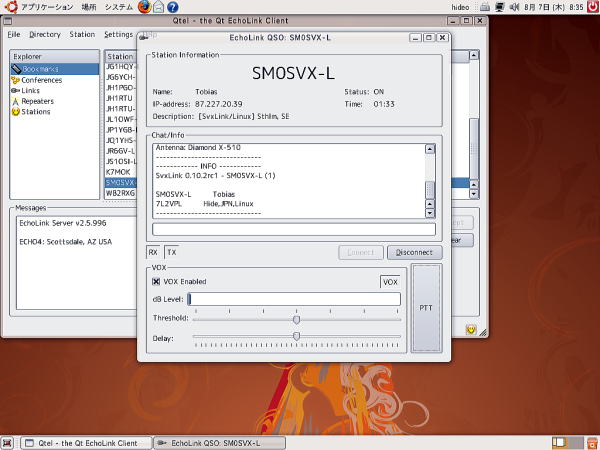Click the Explorer column header
Screen dimensions: 600x450
point(55,57)
